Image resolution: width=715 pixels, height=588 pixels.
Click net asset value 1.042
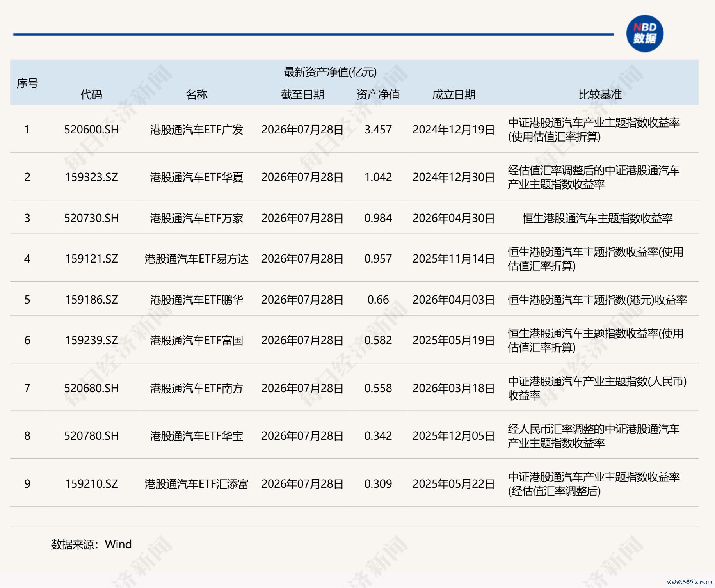[378, 177]
